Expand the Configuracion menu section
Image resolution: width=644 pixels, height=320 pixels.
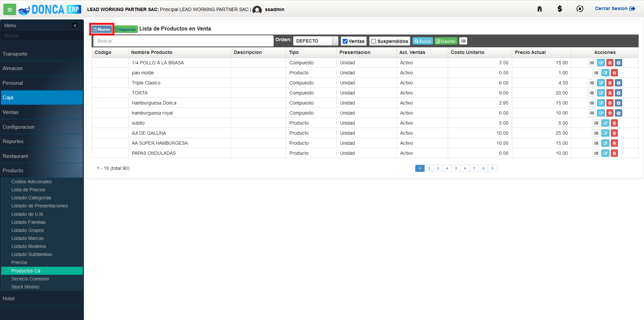point(42,127)
